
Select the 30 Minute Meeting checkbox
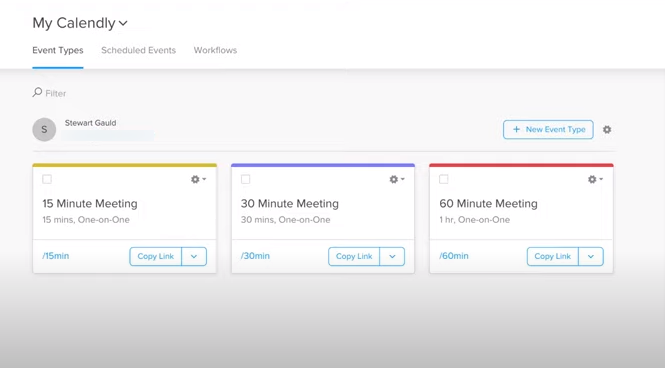click(246, 179)
